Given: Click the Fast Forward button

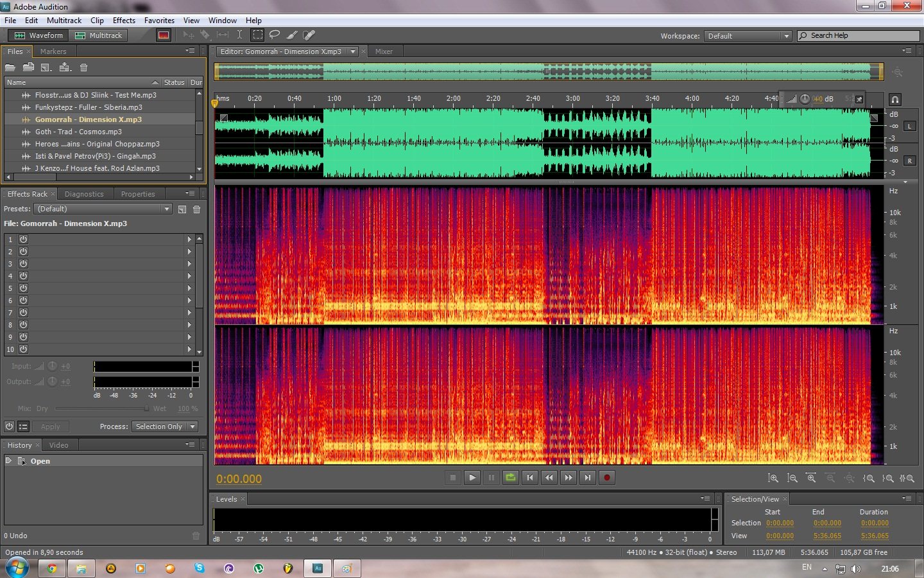Looking at the screenshot, I should pos(569,478).
